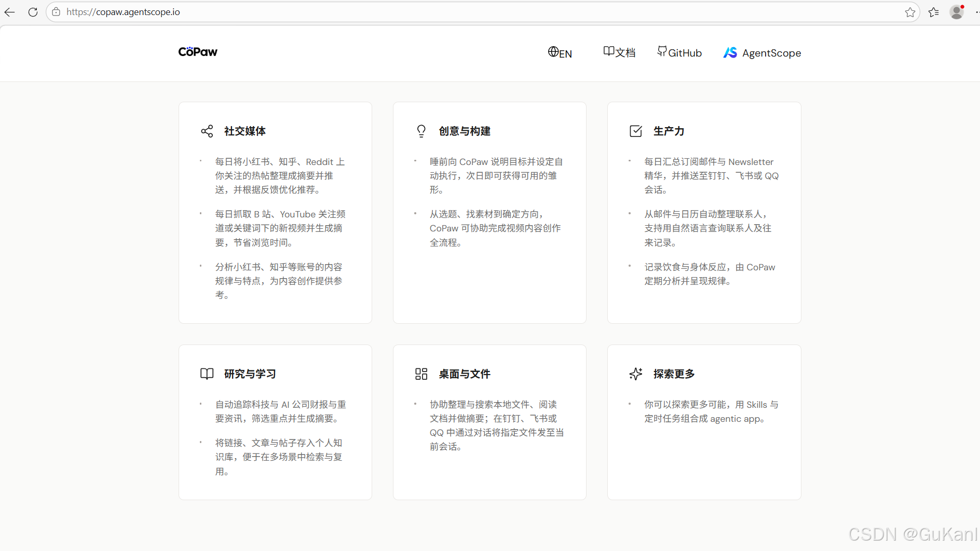
Task: Click the checkbox icon beside 生产力
Action: click(636, 131)
